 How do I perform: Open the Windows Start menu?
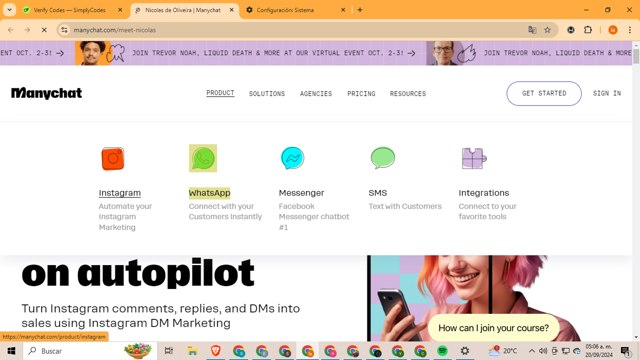click(x=11, y=351)
